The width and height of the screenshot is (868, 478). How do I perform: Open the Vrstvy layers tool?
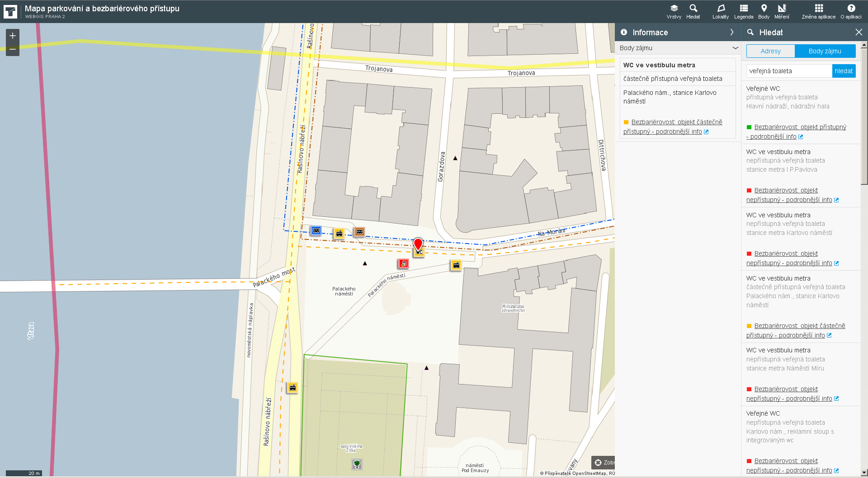point(674,12)
